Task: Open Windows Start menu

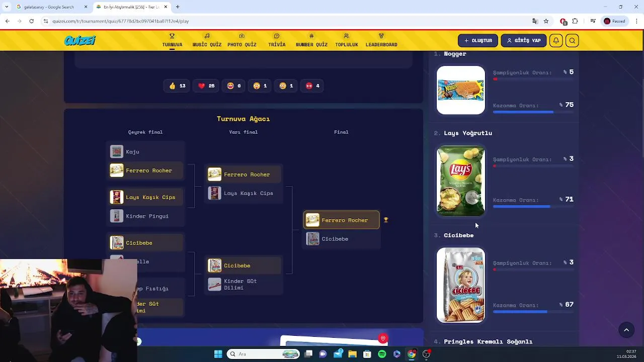Action: pyautogui.click(x=218, y=354)
